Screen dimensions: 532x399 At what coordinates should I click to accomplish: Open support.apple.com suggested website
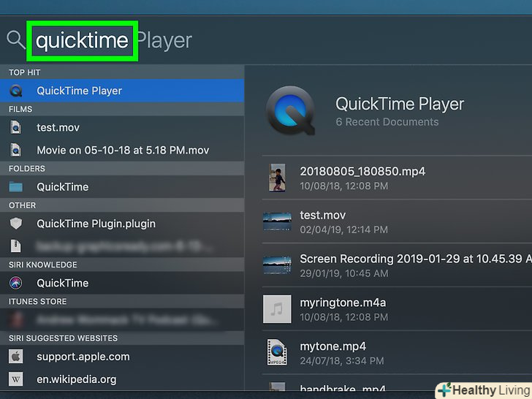tap(83, 357)
